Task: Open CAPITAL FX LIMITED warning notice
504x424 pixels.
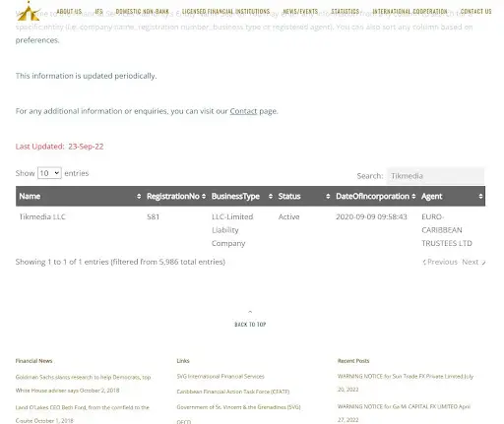Action: [404, 413]
